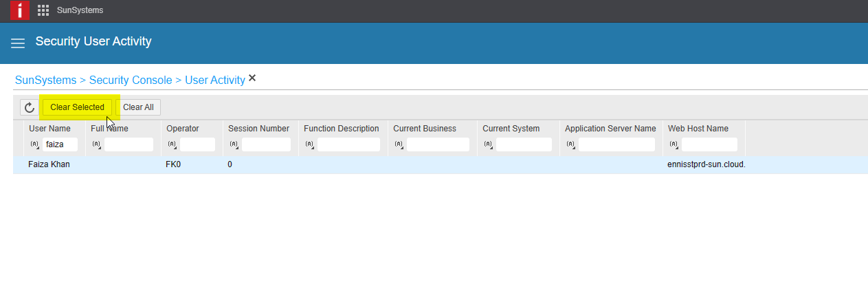Open the app launcher grid icon

point(43,10)
